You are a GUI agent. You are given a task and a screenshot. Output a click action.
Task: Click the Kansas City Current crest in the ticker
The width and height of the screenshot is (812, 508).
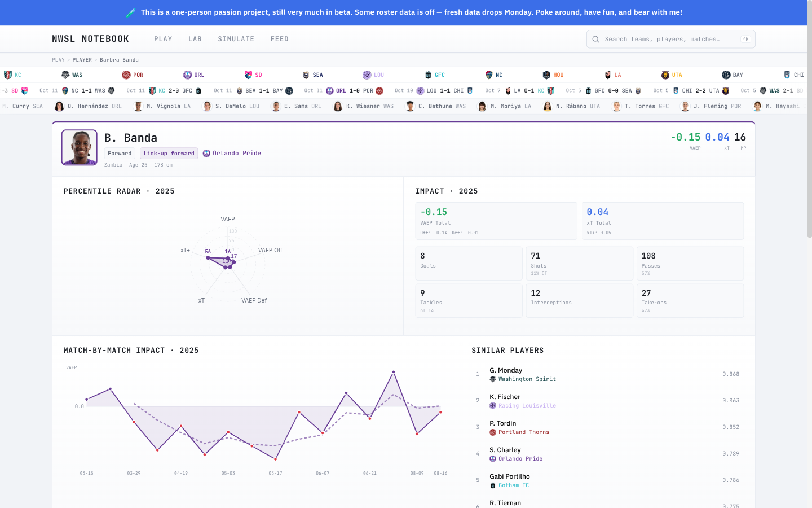[x=8, y=75]
